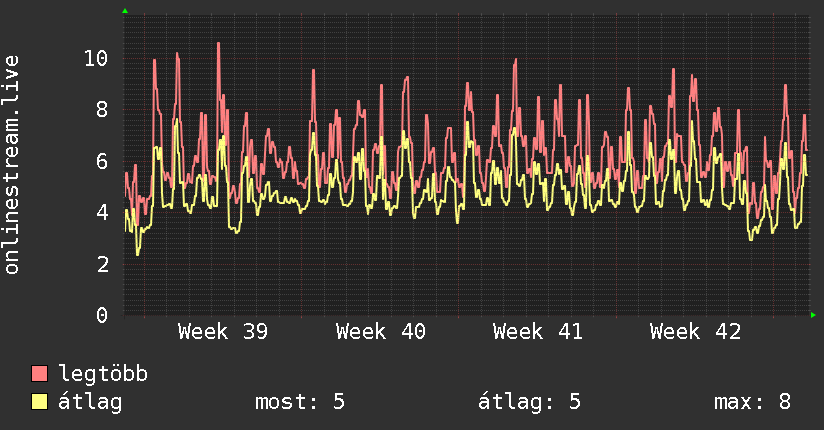Click the onlinestream.live vertical axis title

[11, 165]
